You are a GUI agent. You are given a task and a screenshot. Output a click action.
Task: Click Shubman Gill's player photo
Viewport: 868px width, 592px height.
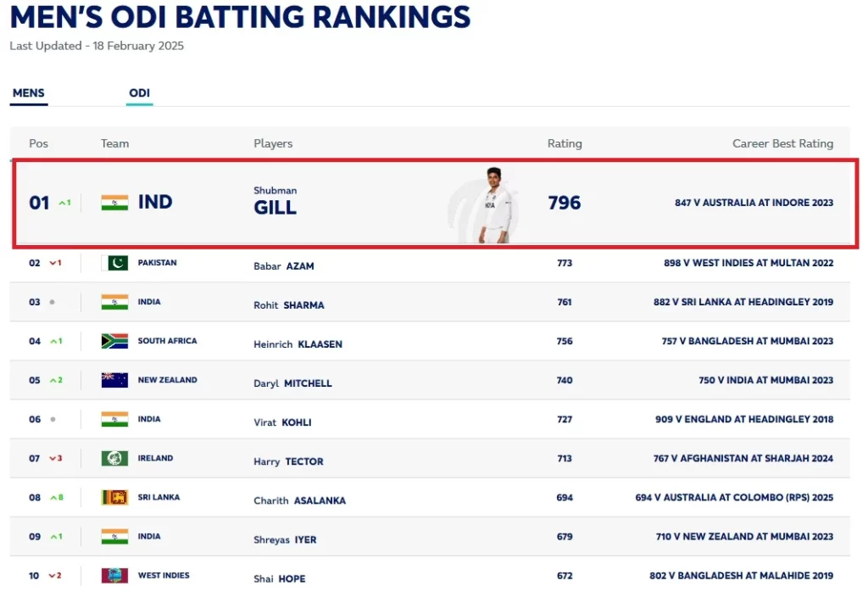click(494, 205)
